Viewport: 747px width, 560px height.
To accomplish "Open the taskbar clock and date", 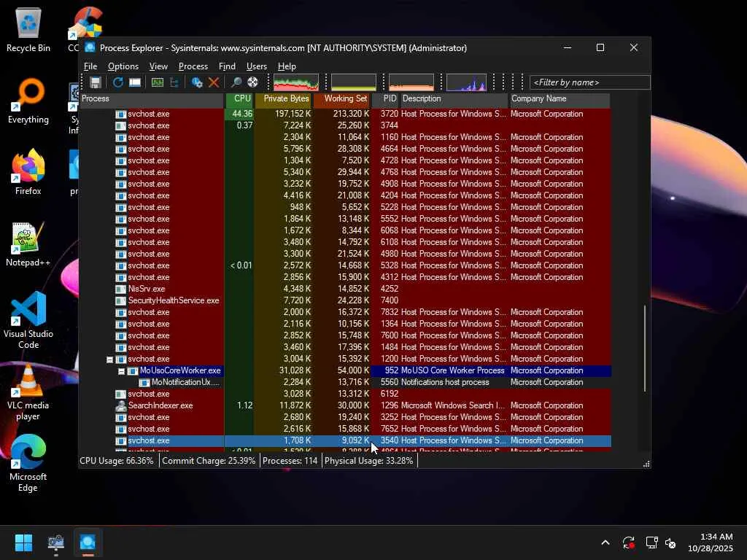I will 711,542.
